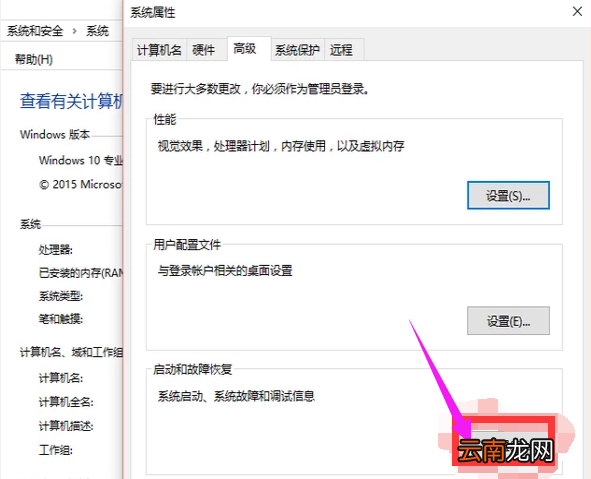
Task: Switch to the 远程 tab
Action: pos(341,50)
